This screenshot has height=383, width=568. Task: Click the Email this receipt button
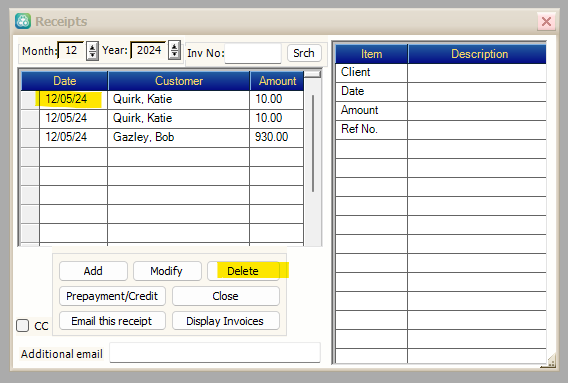pyautogui.click(x=112, y=321)
